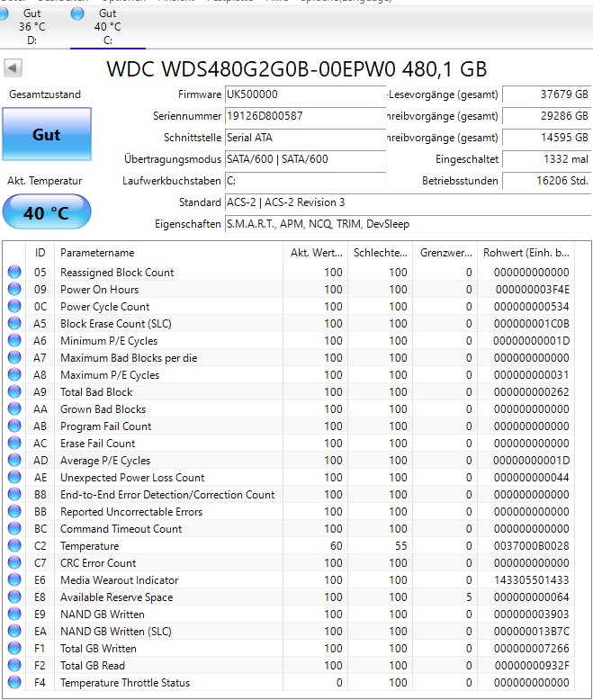Click the status orb for Command Timeout Count
Viewport: 593px width, 700px height.
pyautogui.click(x=14, y=528)
